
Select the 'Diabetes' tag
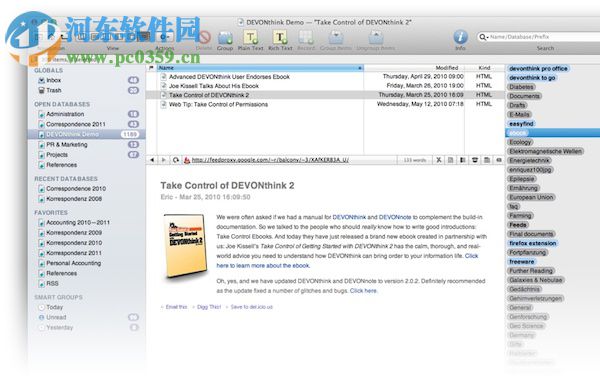(521, 87)
